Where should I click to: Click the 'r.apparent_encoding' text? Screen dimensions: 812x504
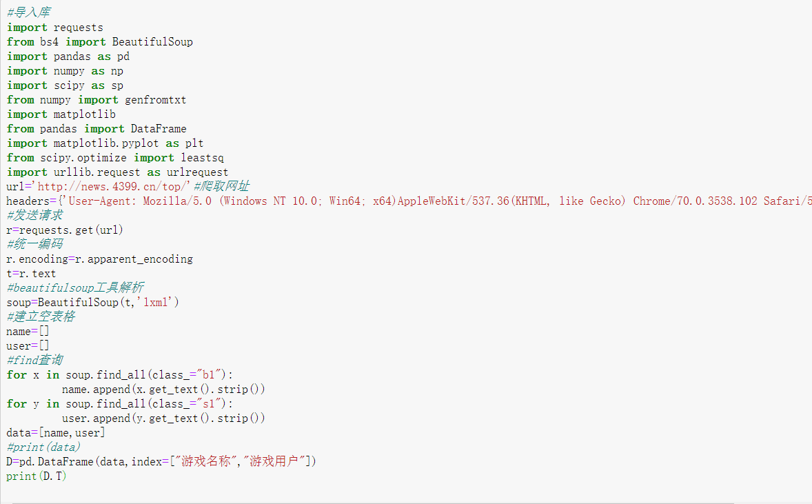(x=134, y=259)
